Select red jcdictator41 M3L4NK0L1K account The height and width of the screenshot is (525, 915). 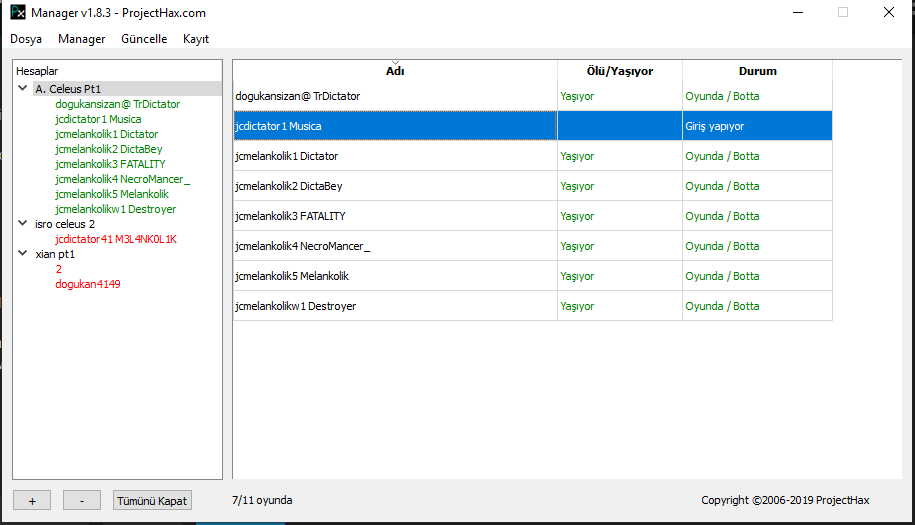(x=115, y=239)
